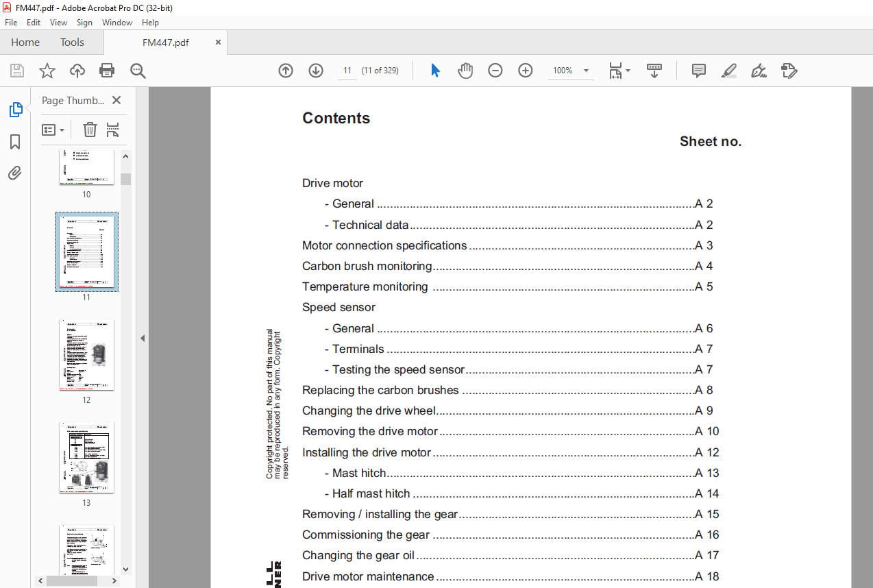Open the Edit menu
The height and width of the screenshot is (588, 873).
pos(34,23)
